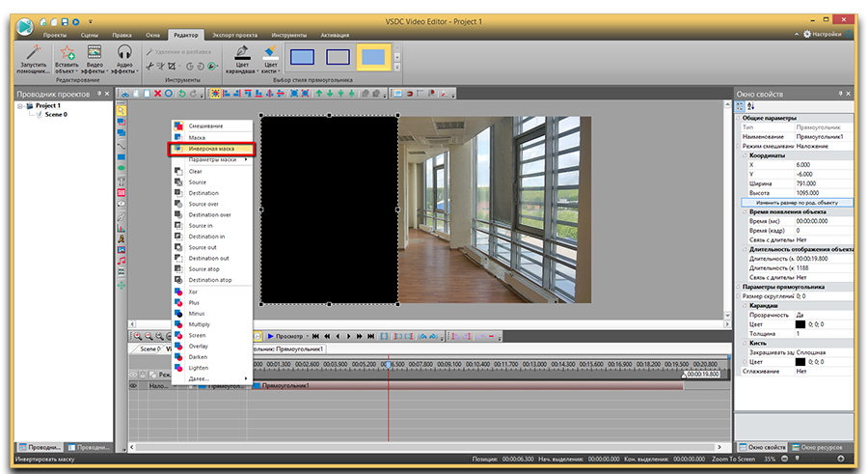Select the curved line drawing tool

click(x=122, y=147)
